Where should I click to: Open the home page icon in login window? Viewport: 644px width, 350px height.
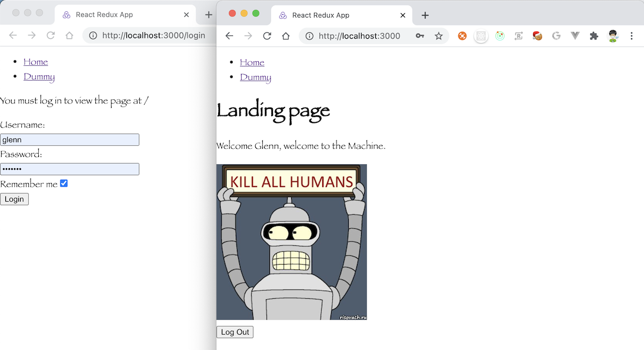pos(69,35)
